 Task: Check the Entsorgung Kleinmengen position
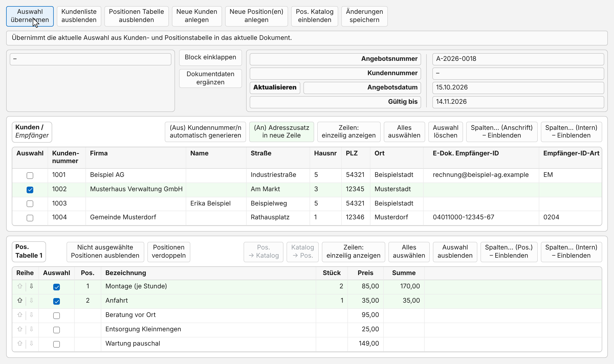[x=57, y=330]
